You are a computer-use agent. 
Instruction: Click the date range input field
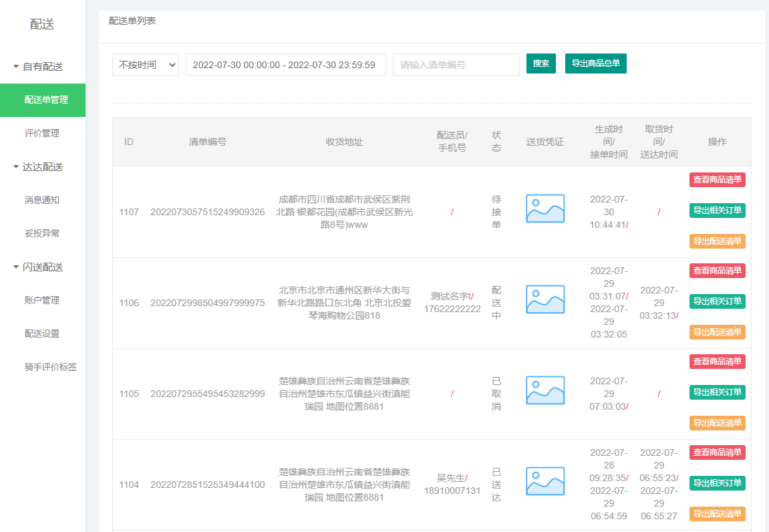pos(285,65)
